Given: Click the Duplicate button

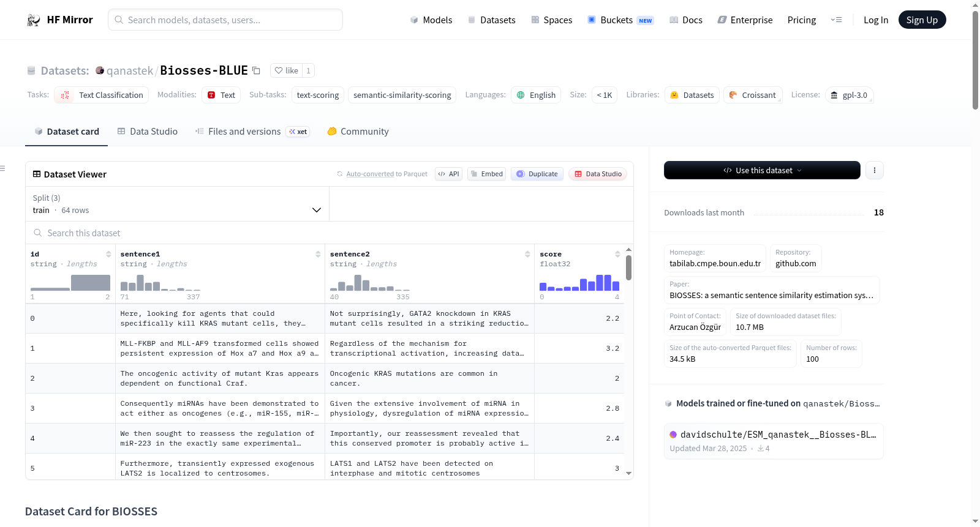Looking at the screenshot, I should click(x=537, y=174).
